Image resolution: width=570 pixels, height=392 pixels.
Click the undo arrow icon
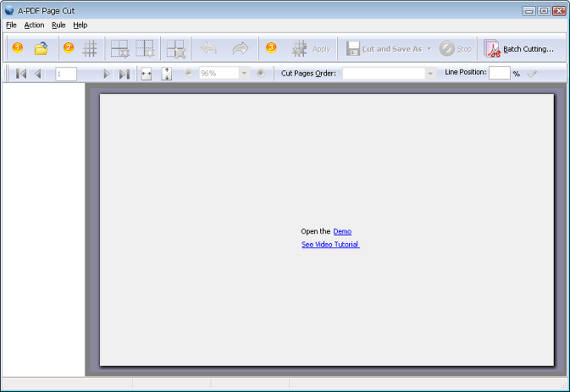click(x=208, y=48)
